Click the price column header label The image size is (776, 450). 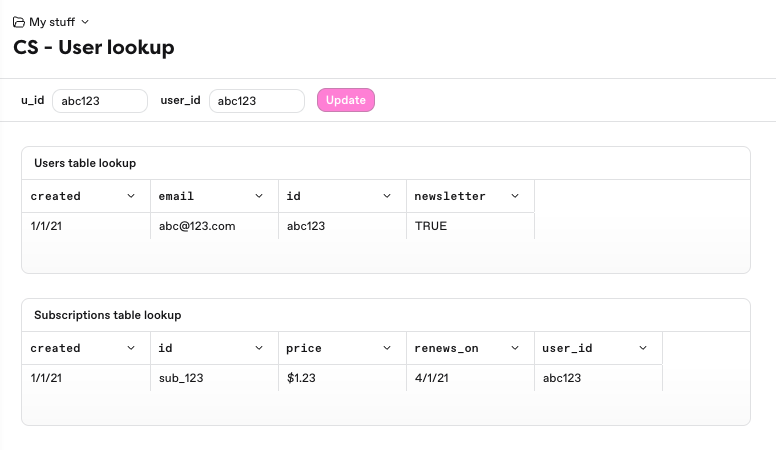tap(304, 348)
